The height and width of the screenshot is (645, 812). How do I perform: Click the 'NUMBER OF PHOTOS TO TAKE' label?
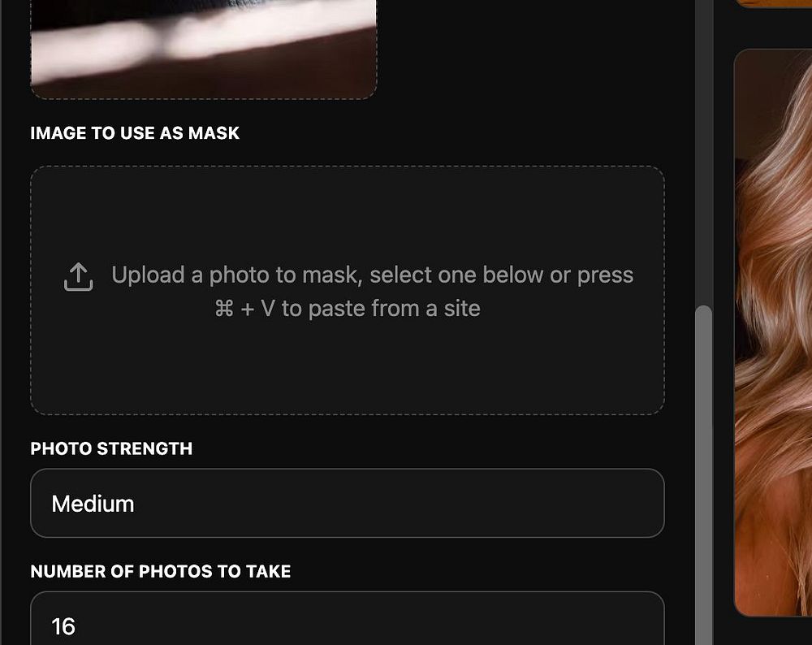160,571
